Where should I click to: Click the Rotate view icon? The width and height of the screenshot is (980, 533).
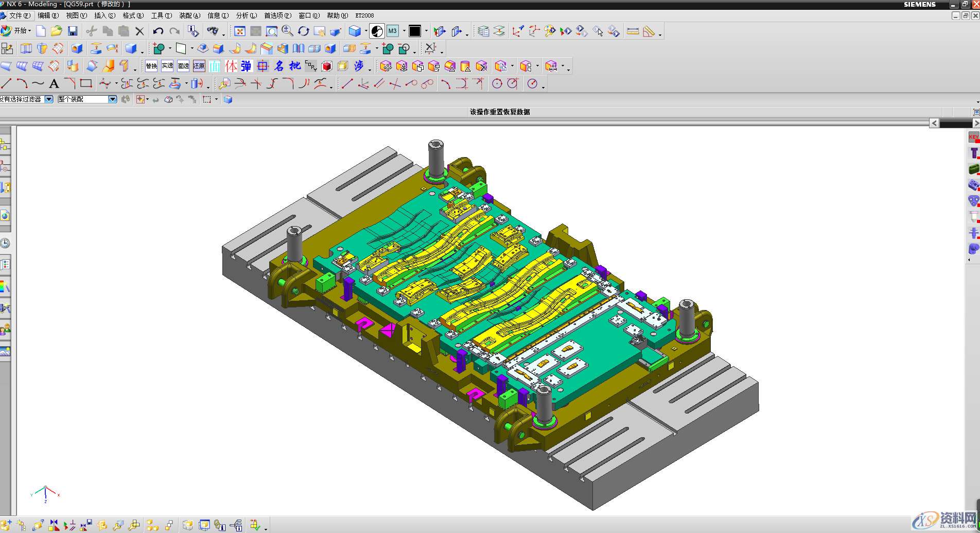304,31
